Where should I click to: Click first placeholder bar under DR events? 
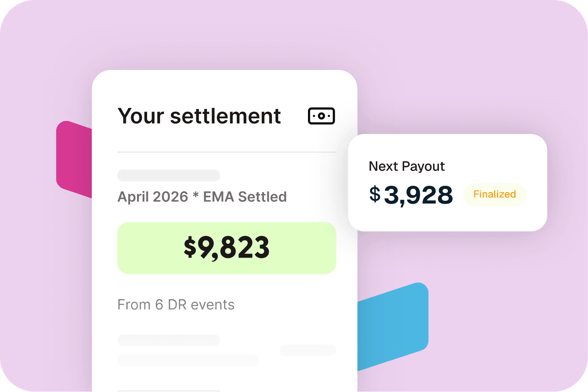(x=169, y=340)
